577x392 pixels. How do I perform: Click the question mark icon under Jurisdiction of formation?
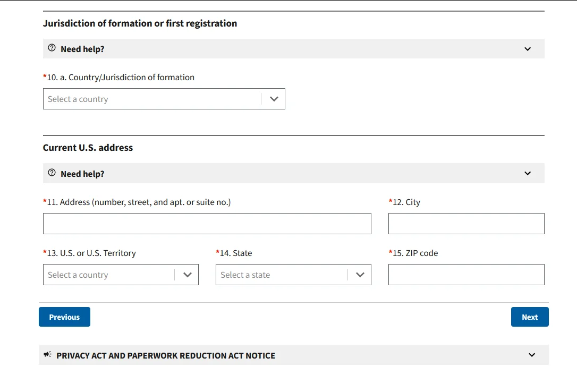52,48
